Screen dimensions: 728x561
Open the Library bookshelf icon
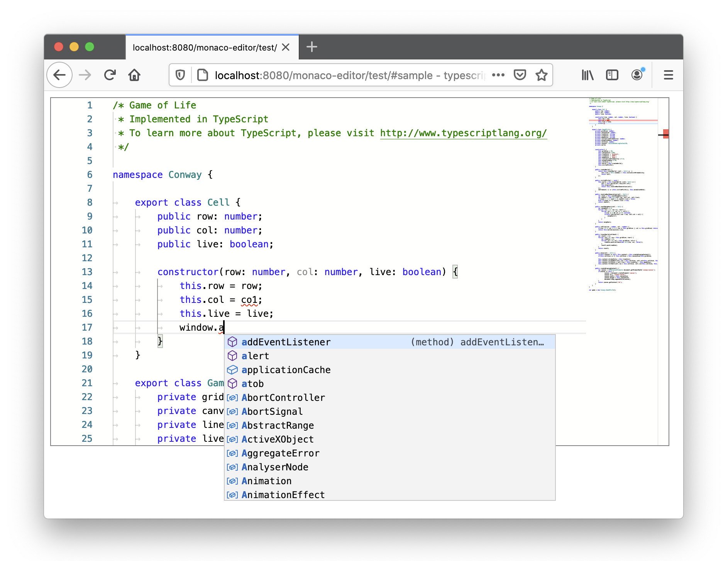(x=587, y=75)
